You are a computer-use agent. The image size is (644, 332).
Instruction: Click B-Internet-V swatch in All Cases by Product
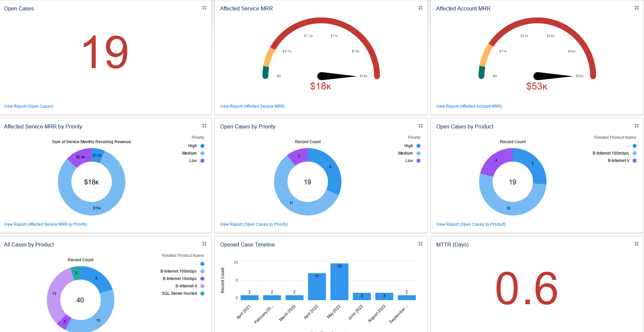tap(202, 286)
